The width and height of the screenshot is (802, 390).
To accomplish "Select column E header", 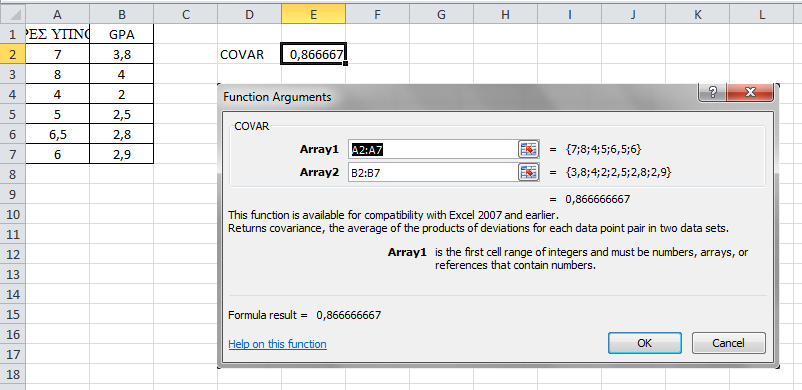I will click(313, 15).
